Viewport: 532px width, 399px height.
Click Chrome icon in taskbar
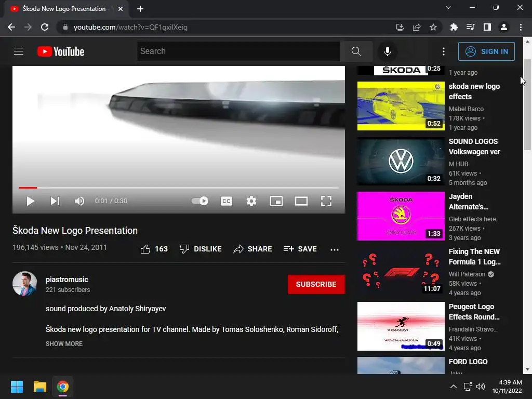click(x=63, y=387)
